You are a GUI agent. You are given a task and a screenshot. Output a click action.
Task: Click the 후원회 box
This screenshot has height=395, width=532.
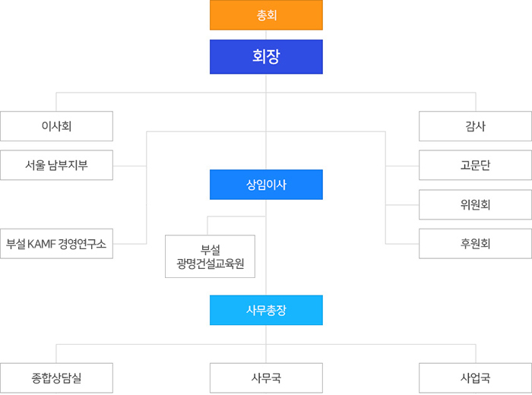(x=475, y=243)
